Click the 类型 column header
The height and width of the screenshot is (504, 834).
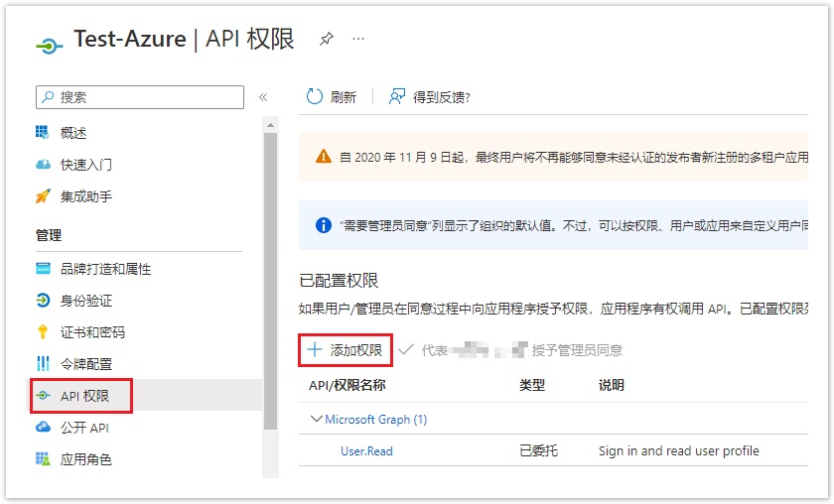click(532, 385)
